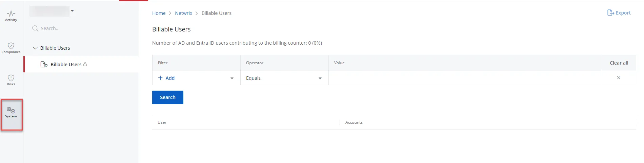The image size is (644, 163).
Task: Open the System gears icon
Action: pyautogui.click(x=11, y=110)
